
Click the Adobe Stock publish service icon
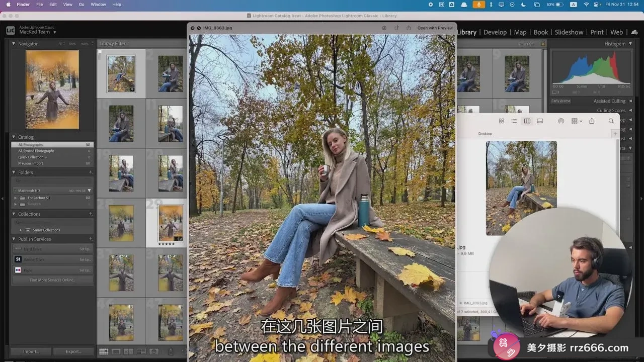pyautogui.click(x=18, y=259)
